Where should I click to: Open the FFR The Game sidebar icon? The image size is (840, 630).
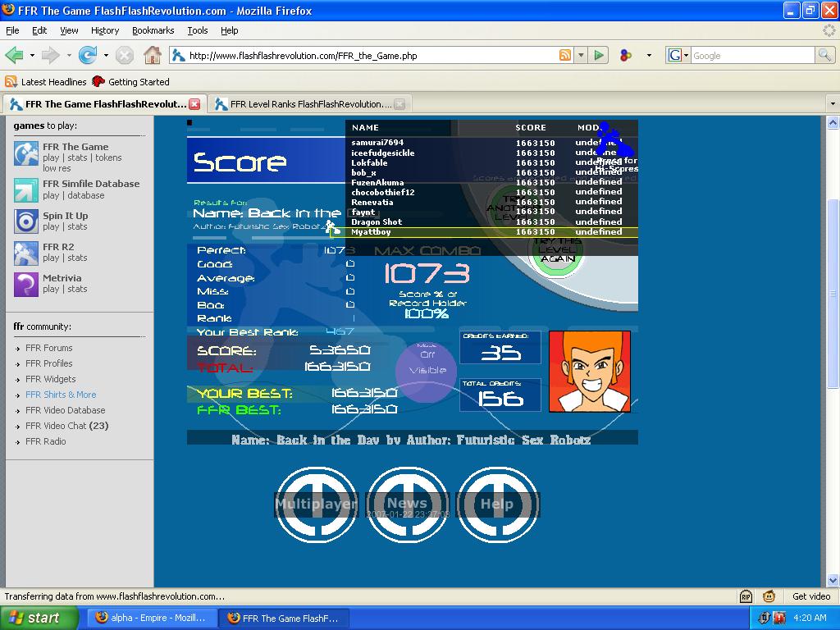(25, 153)
